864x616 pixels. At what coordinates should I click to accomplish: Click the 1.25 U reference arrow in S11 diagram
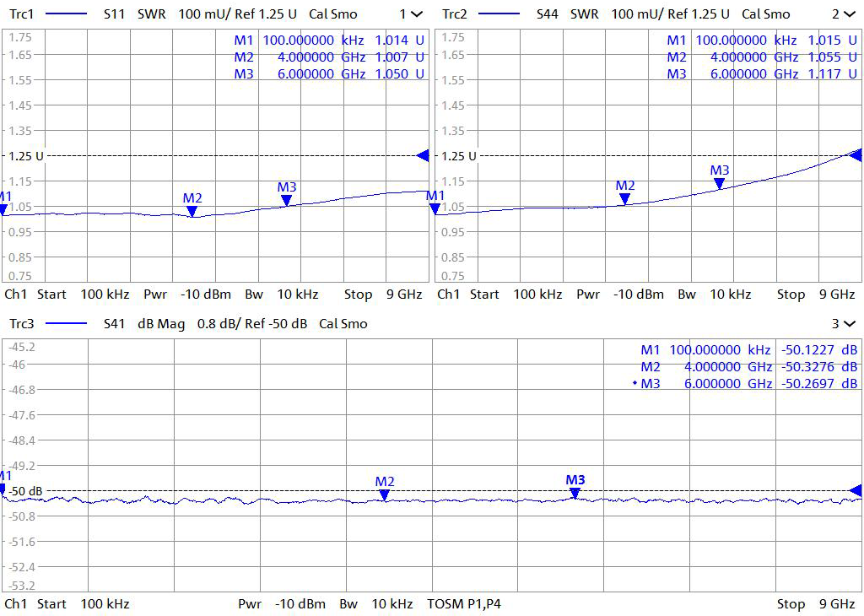[423, 155]
